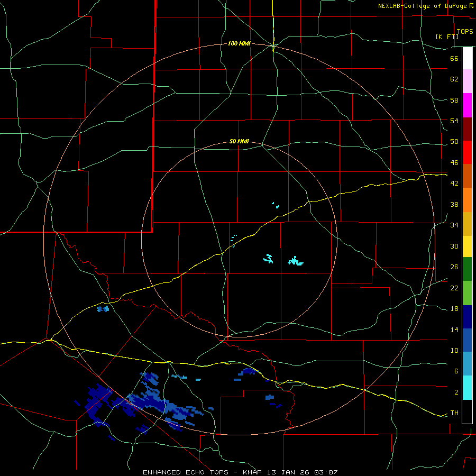Click the '26' legend value

pyautogui.click(x=454, y=267)
